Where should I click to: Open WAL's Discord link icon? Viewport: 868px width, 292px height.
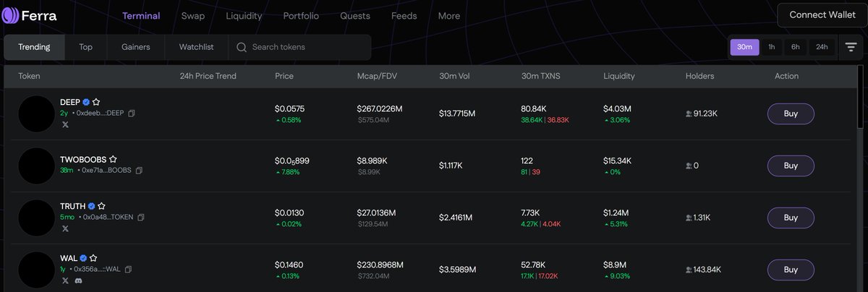click(x=78, y=280)
